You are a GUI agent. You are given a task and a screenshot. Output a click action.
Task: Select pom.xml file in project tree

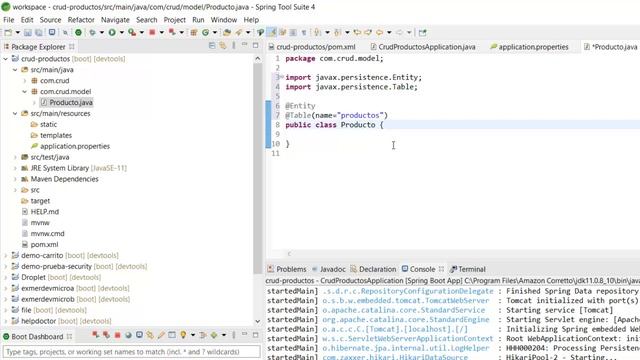tap(44, 244)
